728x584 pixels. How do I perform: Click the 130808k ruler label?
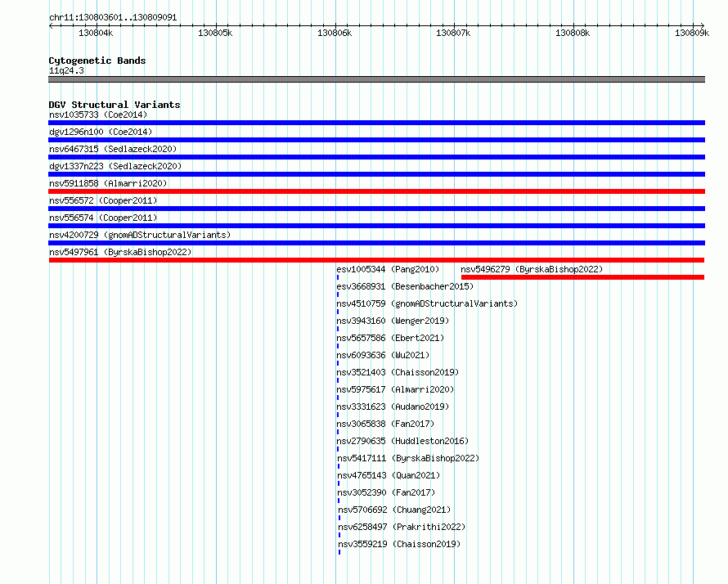tap(573, 33)
